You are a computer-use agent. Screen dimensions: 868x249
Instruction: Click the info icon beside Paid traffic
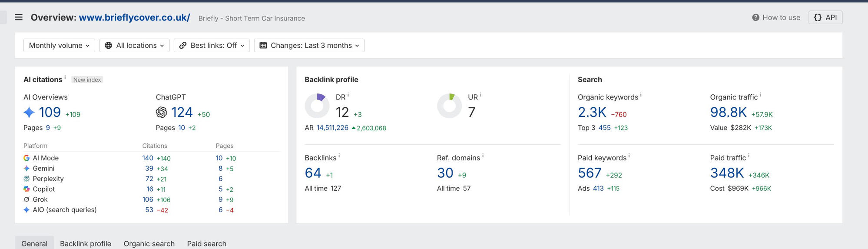click(749, 156)
